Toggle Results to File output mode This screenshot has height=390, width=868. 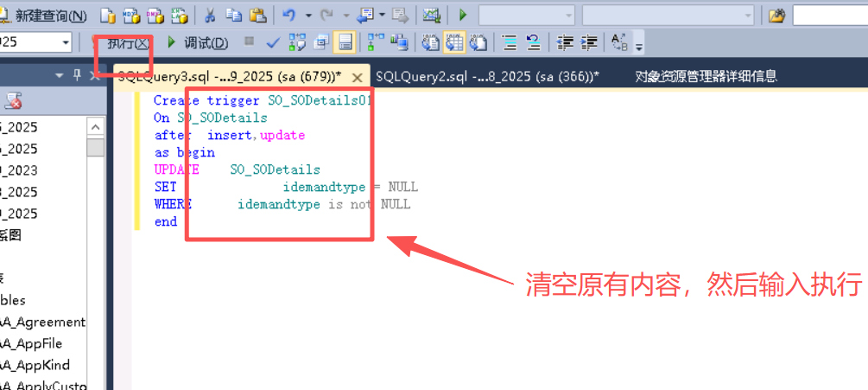click(478, 42)
